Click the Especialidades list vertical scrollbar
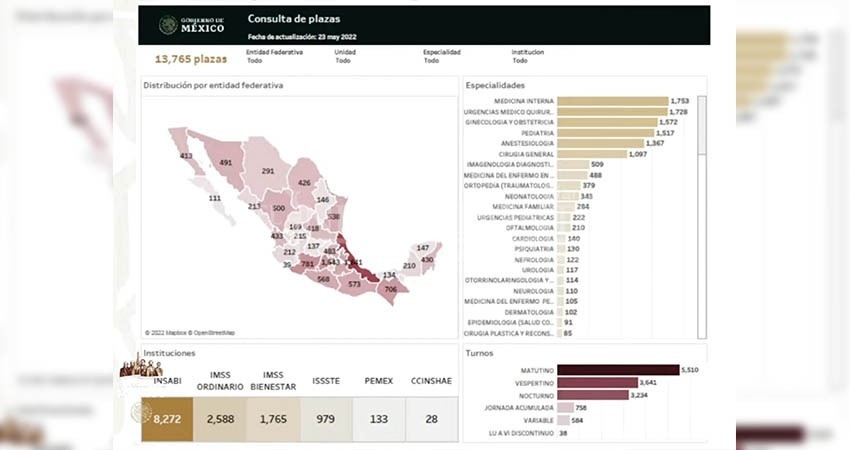The image size is (850, 450). coord(701,200)
